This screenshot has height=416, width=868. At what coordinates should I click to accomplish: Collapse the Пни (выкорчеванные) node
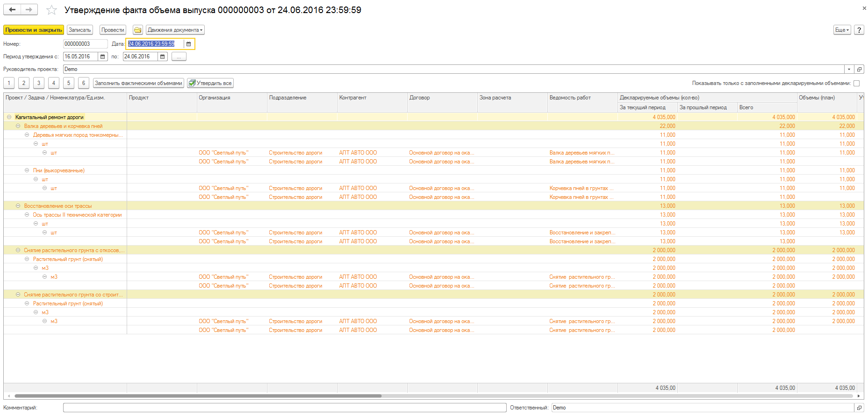click(x=27, y=170)
